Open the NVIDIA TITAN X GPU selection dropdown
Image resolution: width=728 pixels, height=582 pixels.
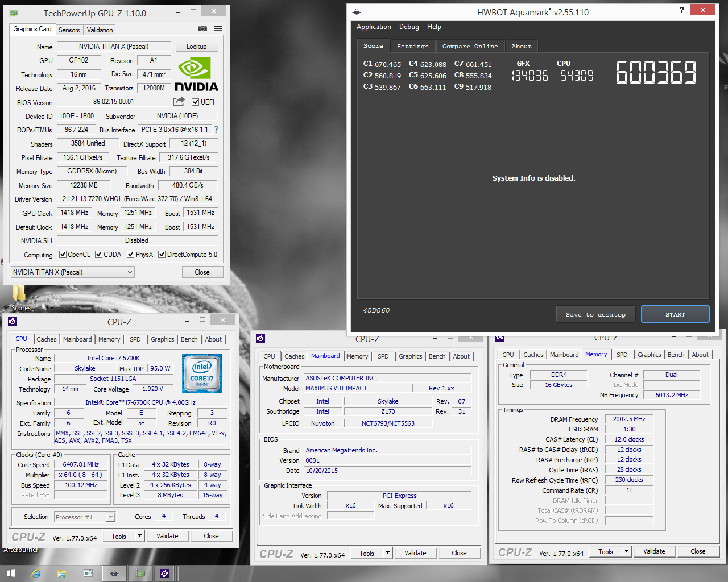click(x=73, y=272)
